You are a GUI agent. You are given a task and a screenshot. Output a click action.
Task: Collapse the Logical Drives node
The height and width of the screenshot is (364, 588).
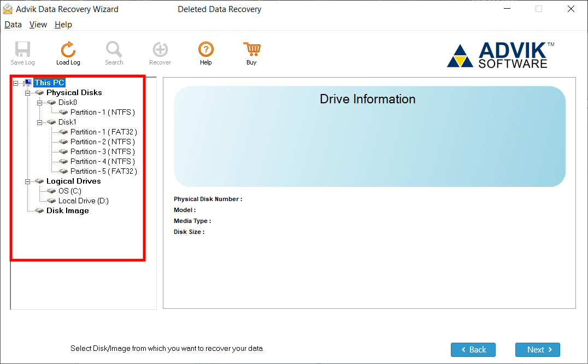point(27,181)
